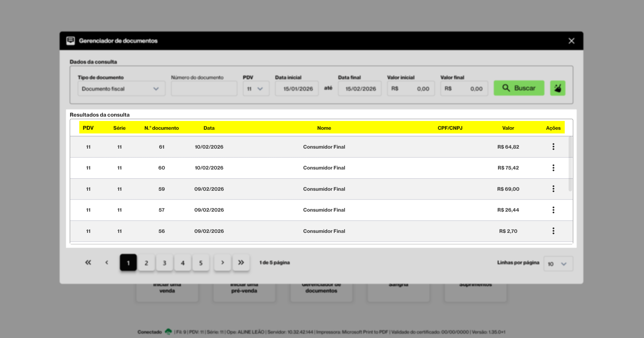This screenshot has width=644, height=338.
Task: Open actions menu for document 60
Action: coord(553,168)
